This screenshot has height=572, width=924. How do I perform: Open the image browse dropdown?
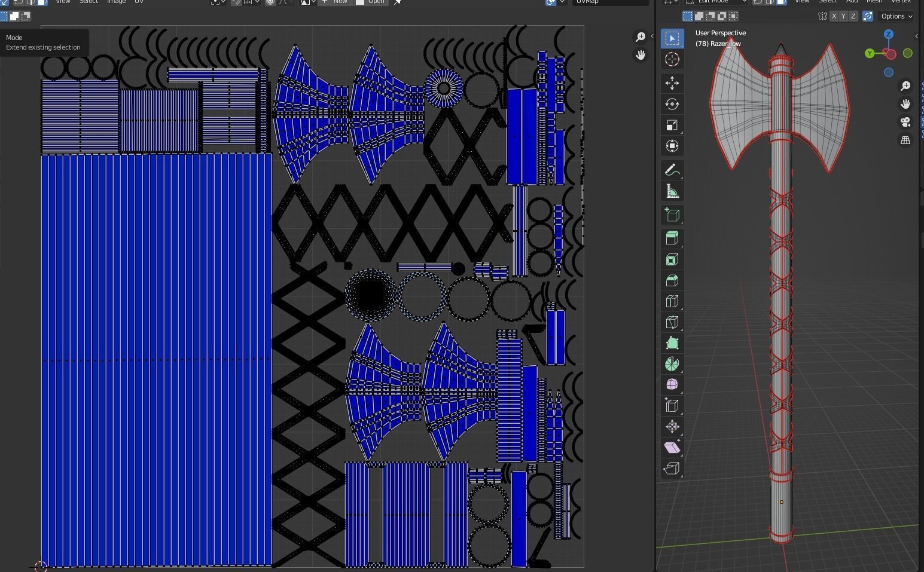[x=308, y=2]
